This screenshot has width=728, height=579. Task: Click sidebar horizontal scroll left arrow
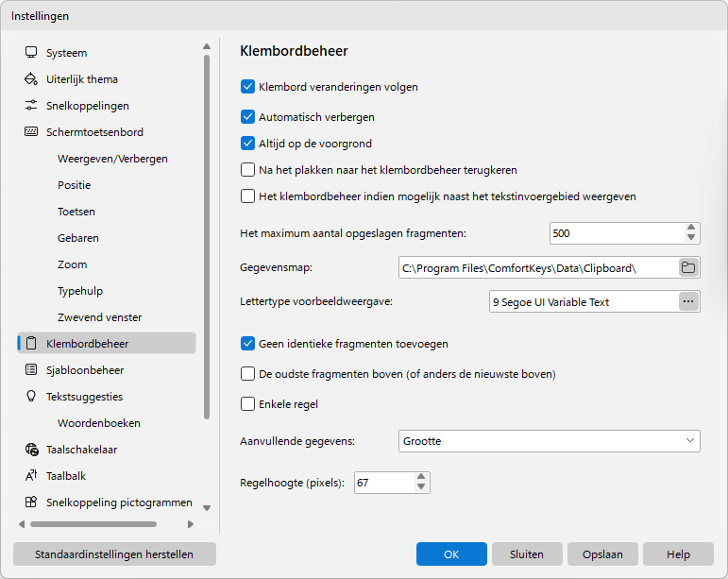(x=22, y=524)
